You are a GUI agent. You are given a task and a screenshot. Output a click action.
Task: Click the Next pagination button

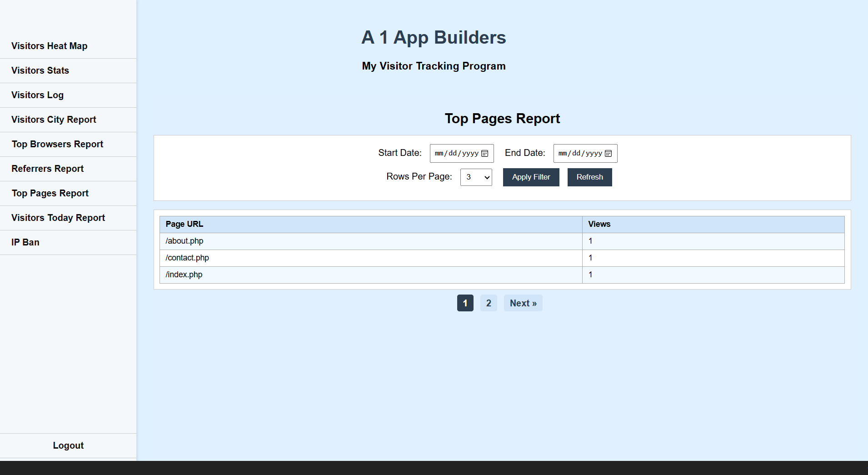tap(523, 303)
